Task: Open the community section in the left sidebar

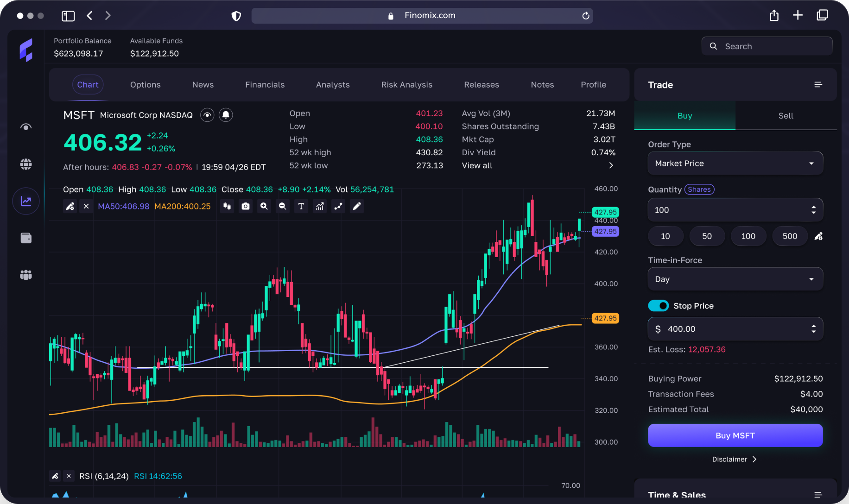Action: (x=25, y=275)
